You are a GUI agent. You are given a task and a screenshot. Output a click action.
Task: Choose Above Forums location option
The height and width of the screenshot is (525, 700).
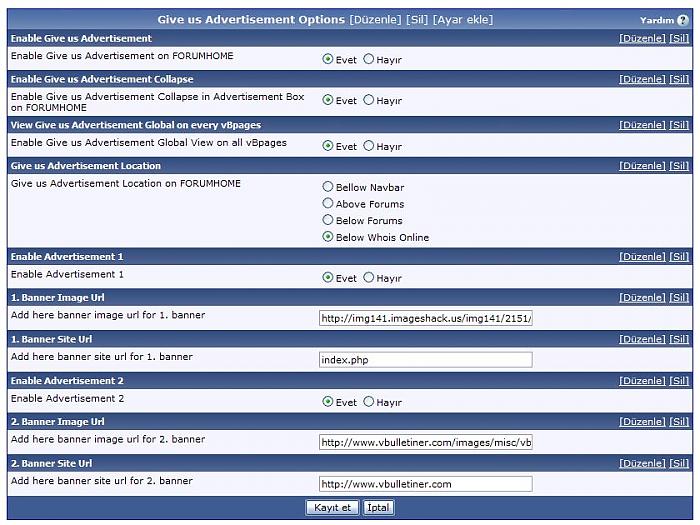[328, 204]
